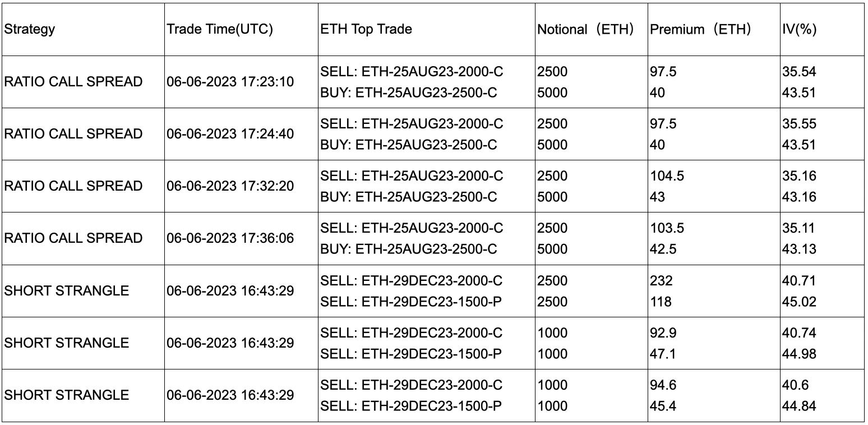This screenshot has height=425, width=868.
Task: Click the ETH Top Trade header cell
Action: click(x=366, y=29)
